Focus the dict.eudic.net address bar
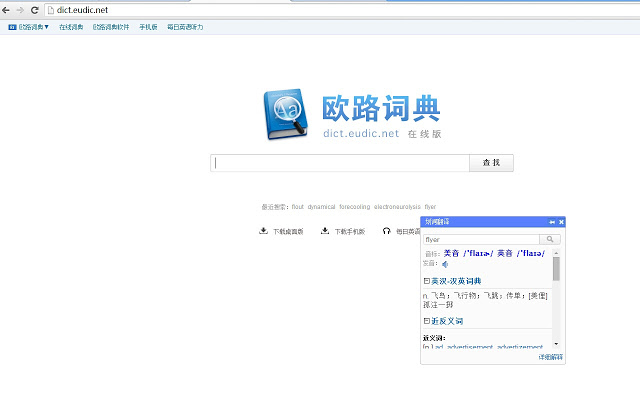This screenshot has height=400, width=640. [343, 10]
